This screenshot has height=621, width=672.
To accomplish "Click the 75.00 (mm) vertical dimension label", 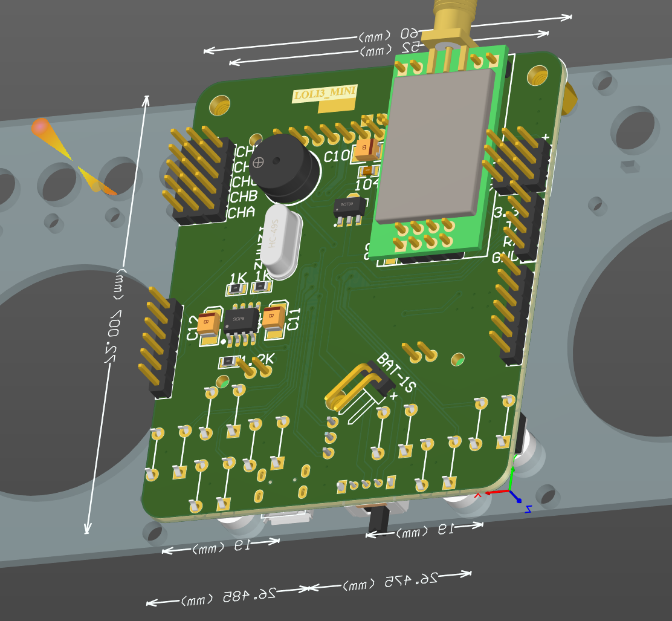I will click(115, 316).
